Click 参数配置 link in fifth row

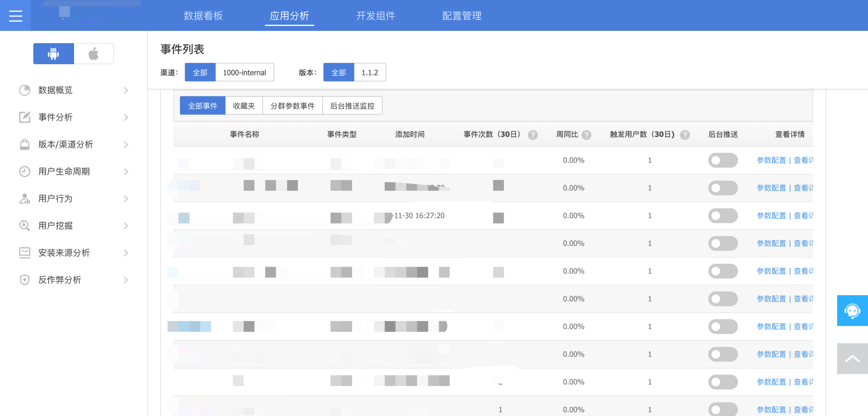point(771,271)
